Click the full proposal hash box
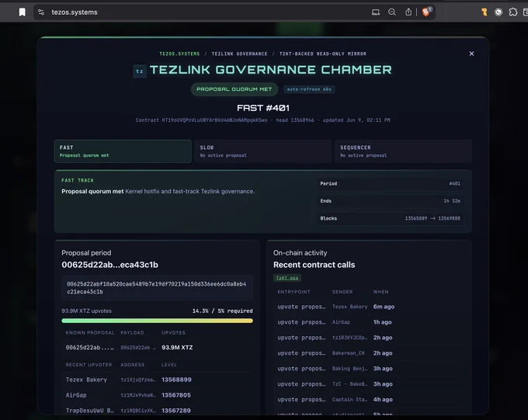Screen dimensions: 528x420 coord(157,288)
